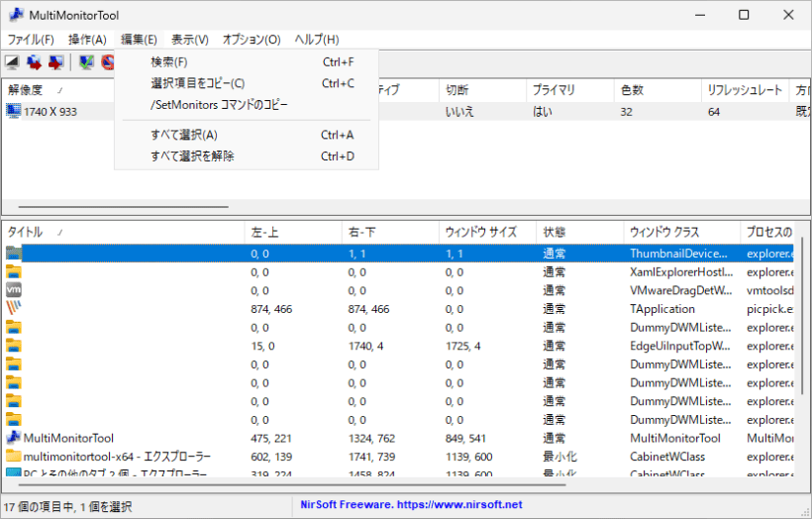Select the 1740 X 933 resolution cell
Image resolution: width=812 pixels, height=519 pixels.
[x=51, y=112]
